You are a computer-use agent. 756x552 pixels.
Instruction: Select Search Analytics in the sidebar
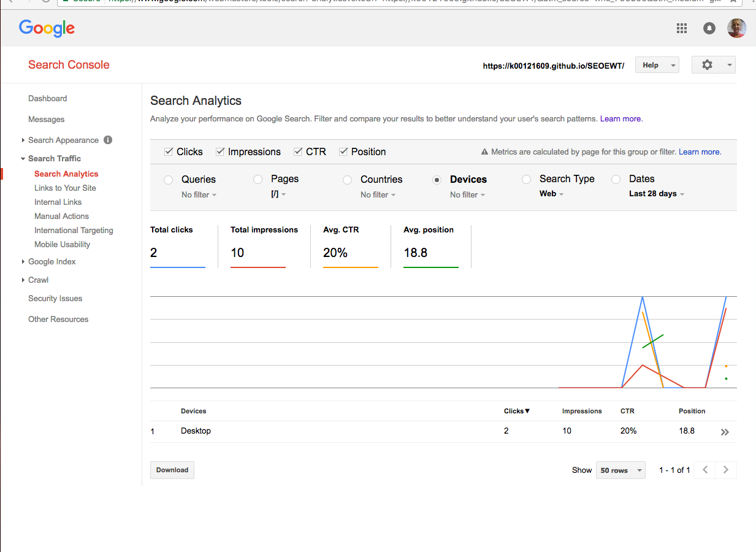click(66, 174)
